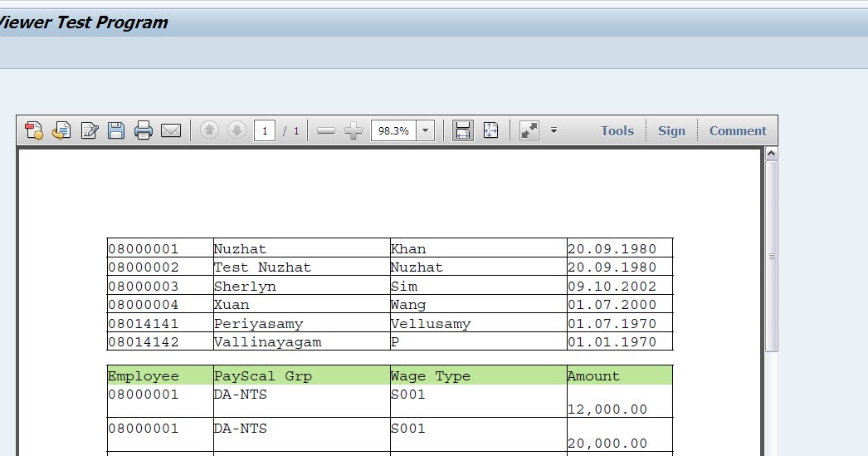The height and width of the screenshot is (456, 868).
Task: Click the name Periyasamy
Action: pyautogui.click(x=259, y=324)
